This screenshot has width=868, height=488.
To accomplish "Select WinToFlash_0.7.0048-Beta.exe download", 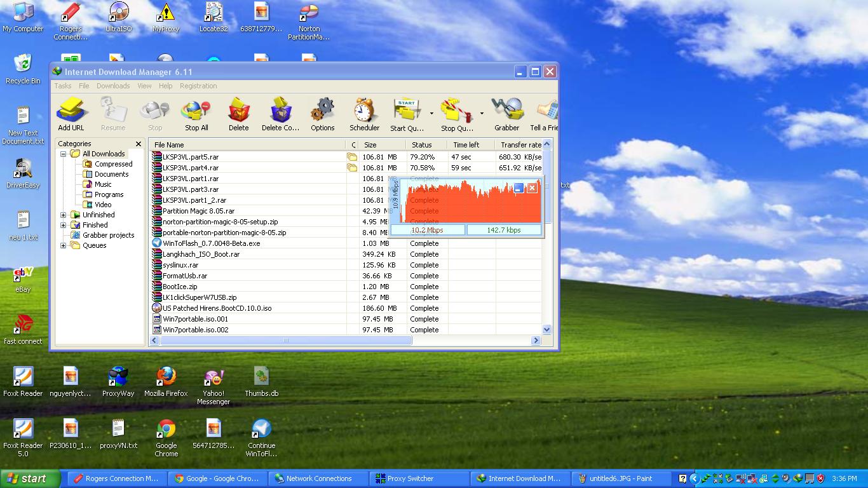I will click(x=347, y=243).
